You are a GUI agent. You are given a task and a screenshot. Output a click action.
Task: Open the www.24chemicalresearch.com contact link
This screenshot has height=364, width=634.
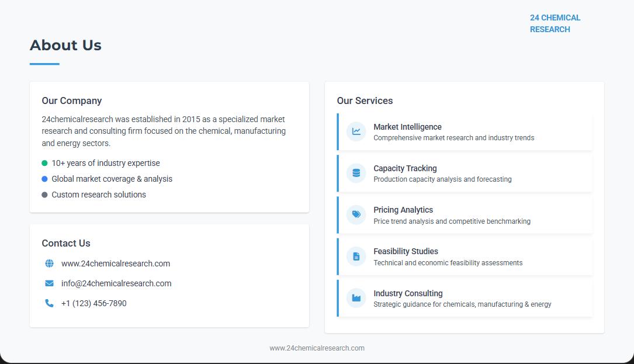(x=116, y=264)
